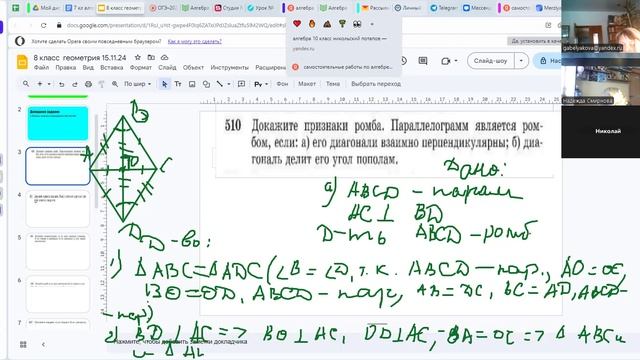The height and width of the screenshot is (360, 640).
Task: Open the Инструменты menu
Action: click(229, 67)
